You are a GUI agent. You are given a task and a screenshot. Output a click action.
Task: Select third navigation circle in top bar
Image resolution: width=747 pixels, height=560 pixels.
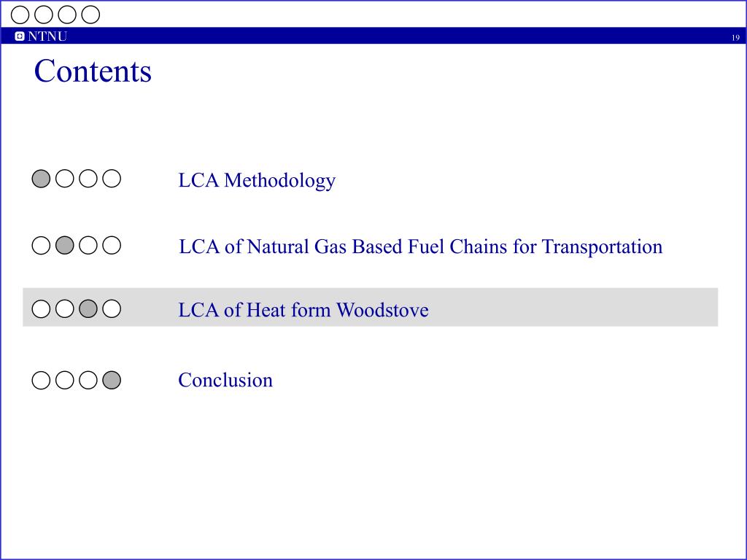tap(67, 15)
